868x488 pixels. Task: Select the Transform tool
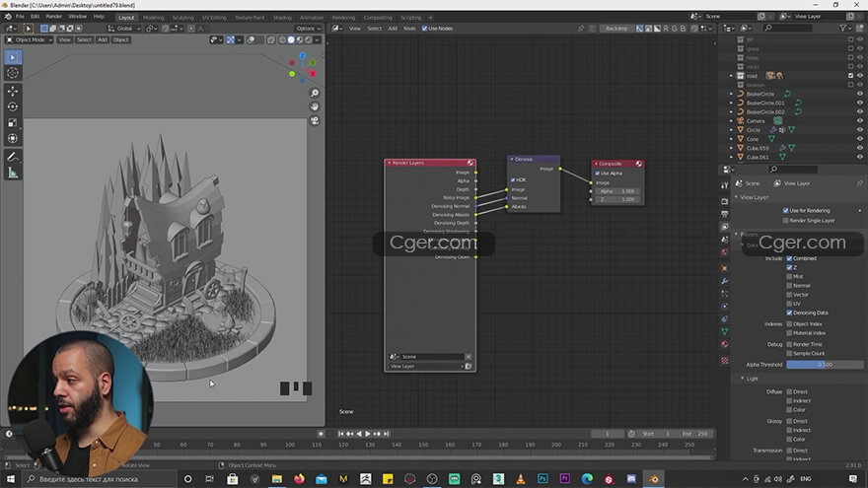13,139
